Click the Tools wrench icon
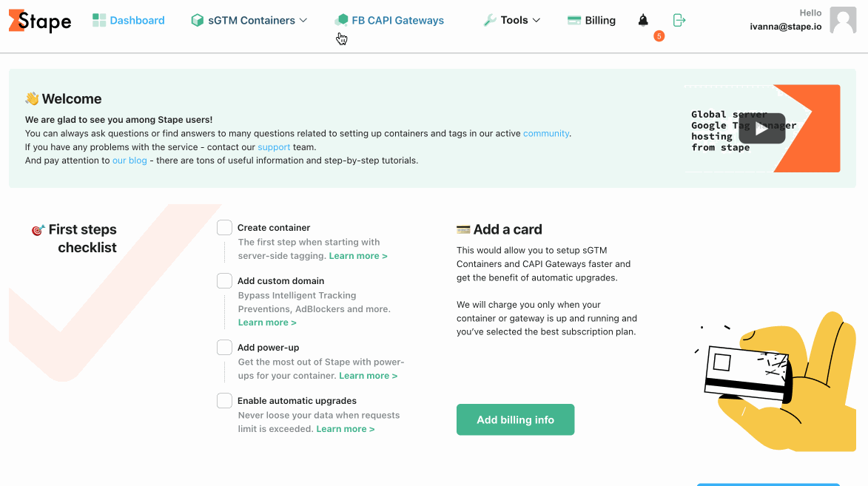The width and height of the screenshot is (868, 486). pos(490,21)
